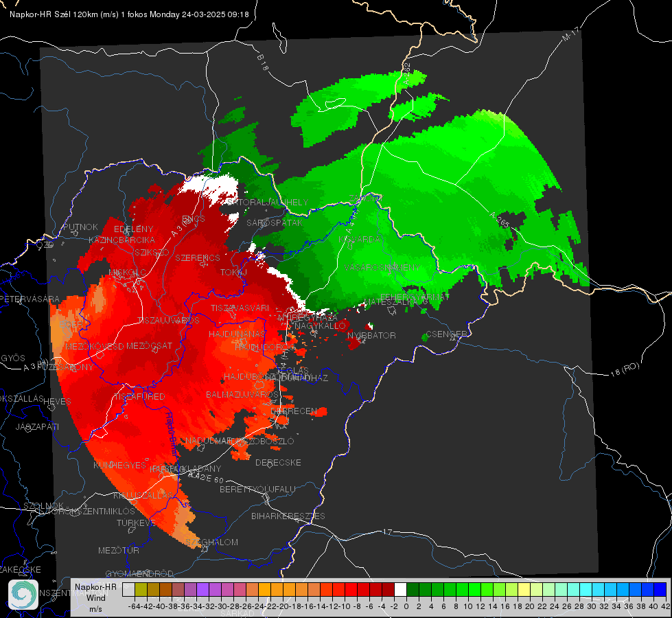Select the BERETTYOUJFALU city label
Viewport: 672px width, 618px height.
pos(257,489)
